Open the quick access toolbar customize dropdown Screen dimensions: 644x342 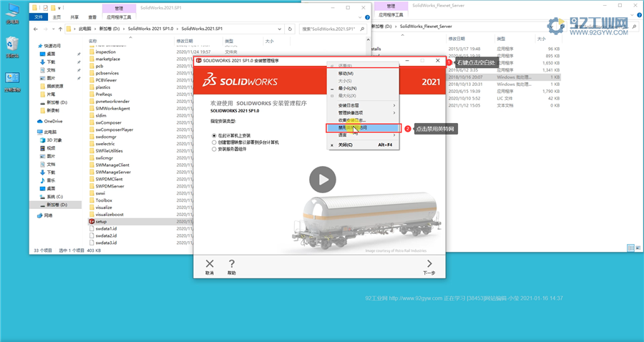tap(59, 8)
